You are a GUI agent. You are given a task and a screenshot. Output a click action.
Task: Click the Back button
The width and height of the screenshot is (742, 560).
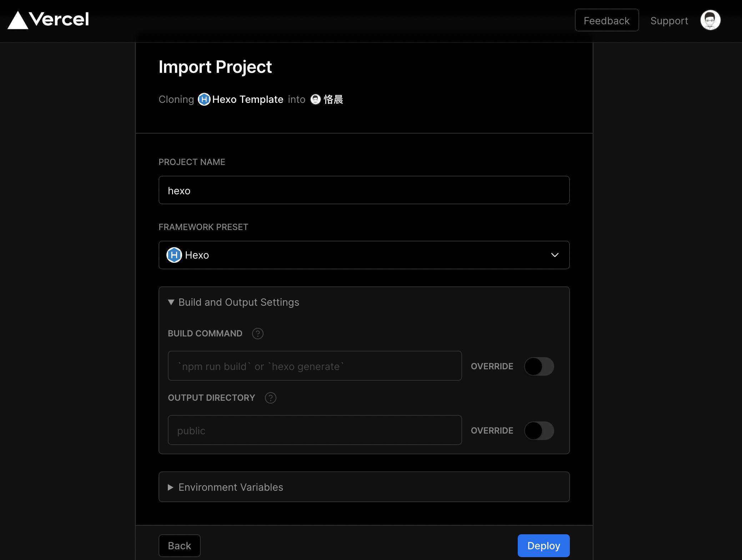[180, 546]
